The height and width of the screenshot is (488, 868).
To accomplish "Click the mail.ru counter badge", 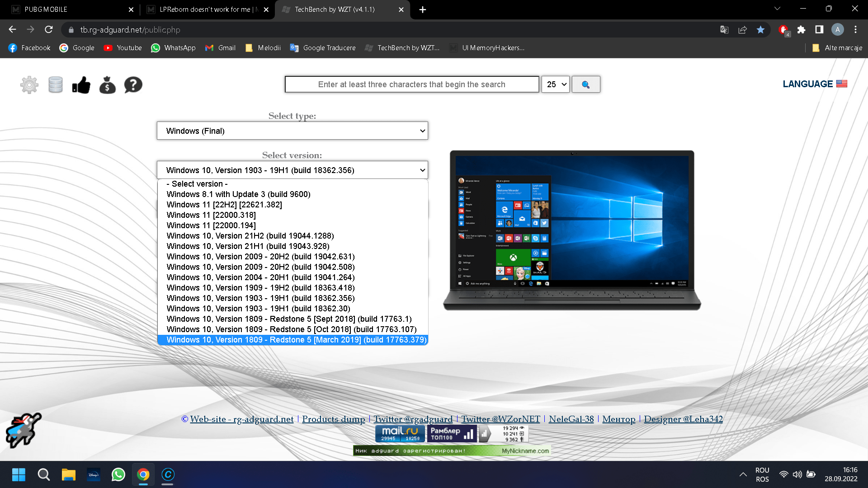I will coord(400,433).
